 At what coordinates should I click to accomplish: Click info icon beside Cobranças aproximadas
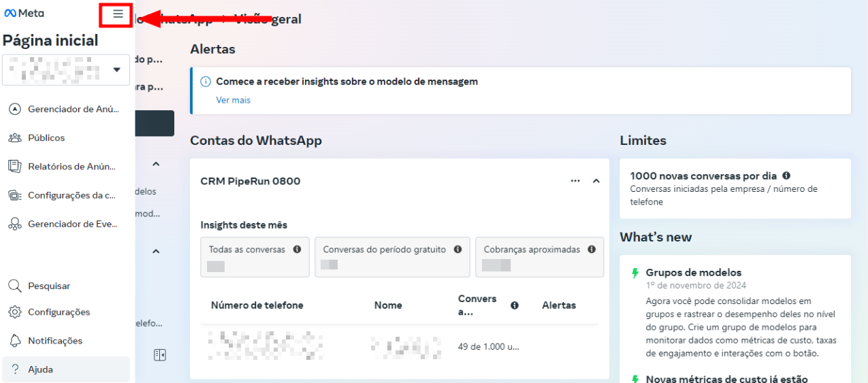point(592,250)
